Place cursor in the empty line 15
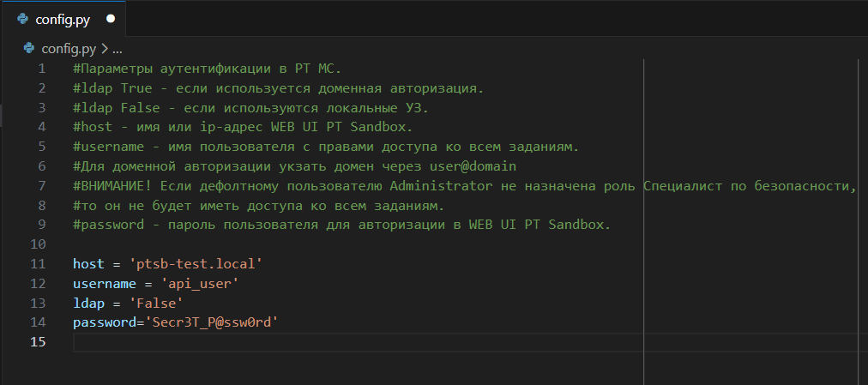This screenshot has width=868, height=385. pyautogui.click(x=471, y=342)
